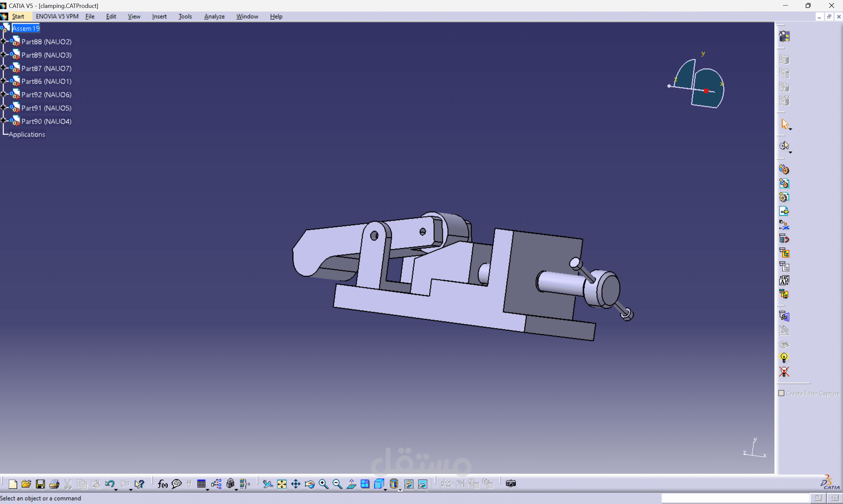Expand the Part88 (NAUO2) tree node
The width and height of the screenshot is (843, 504).
click(3, 42)
